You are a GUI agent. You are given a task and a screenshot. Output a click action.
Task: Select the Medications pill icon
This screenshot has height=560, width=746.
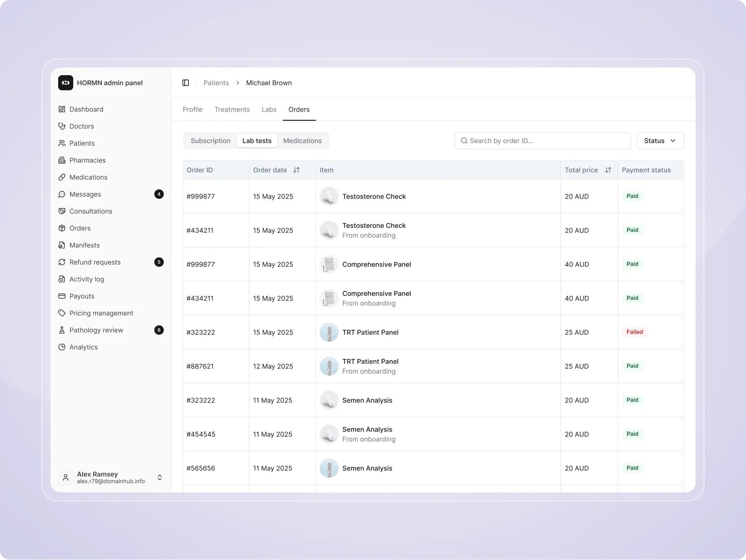62,177
